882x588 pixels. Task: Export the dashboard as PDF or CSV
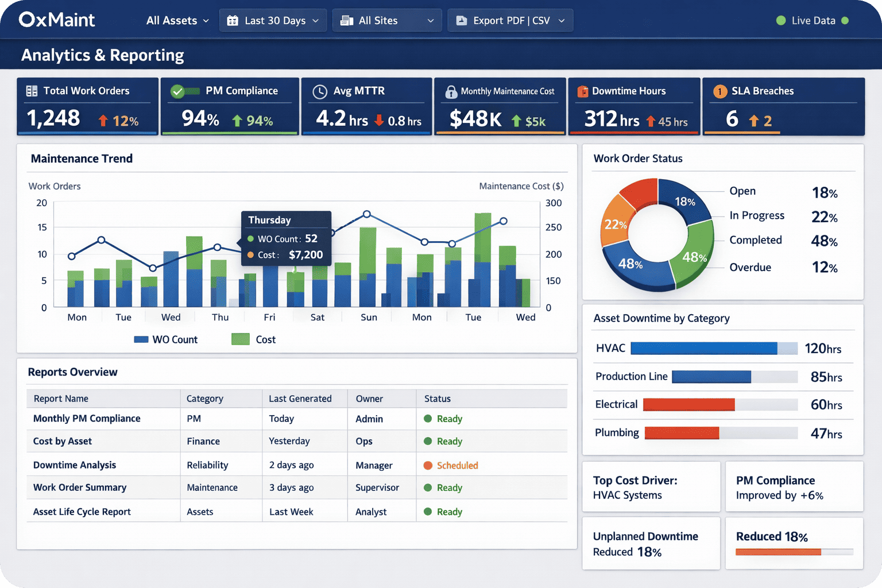[x=510, y=20]
